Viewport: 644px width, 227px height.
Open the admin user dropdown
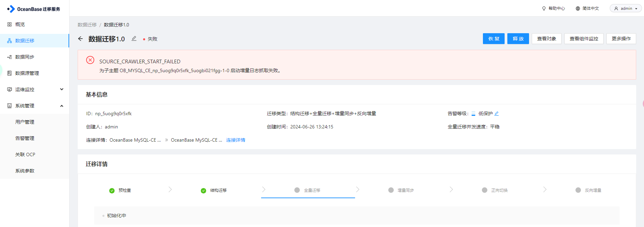626,8
